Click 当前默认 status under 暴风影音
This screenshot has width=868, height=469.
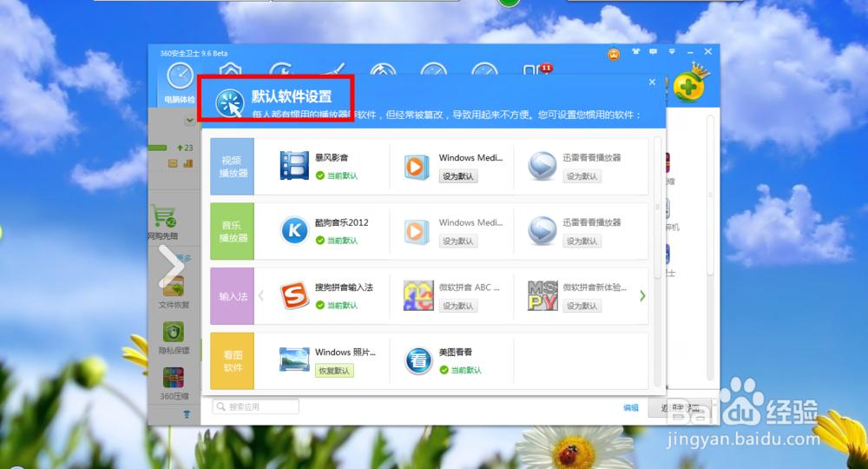pyautogui.click(x=337, y=175)
